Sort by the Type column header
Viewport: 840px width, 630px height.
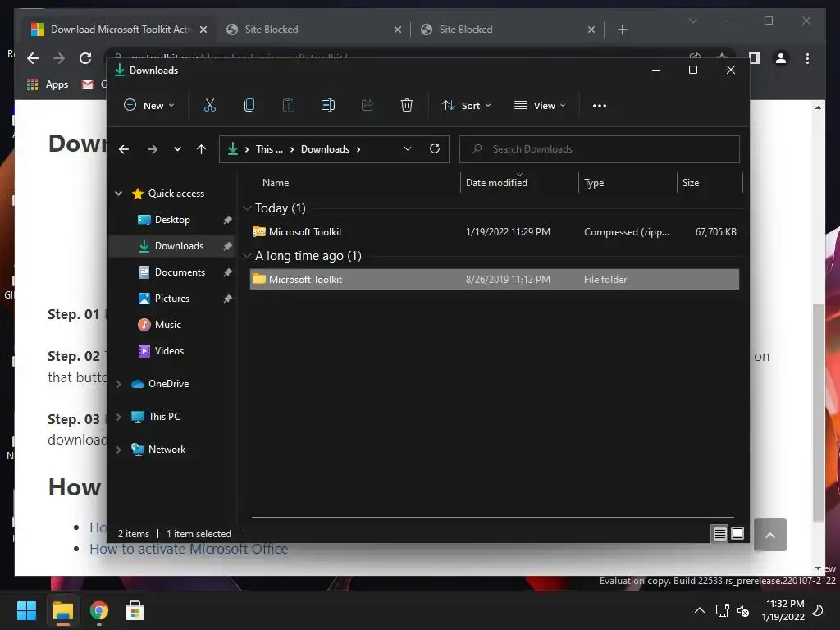[x=628, y=183]
